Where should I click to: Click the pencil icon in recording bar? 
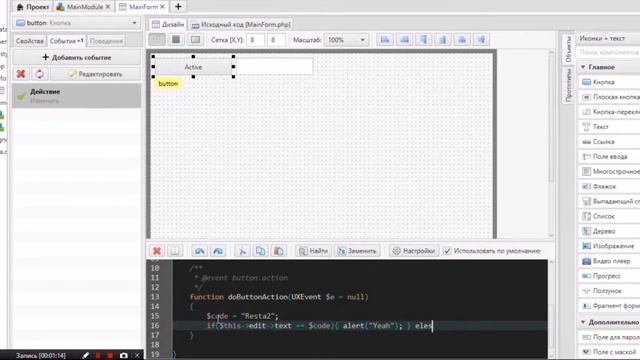(x=85, y=356)
